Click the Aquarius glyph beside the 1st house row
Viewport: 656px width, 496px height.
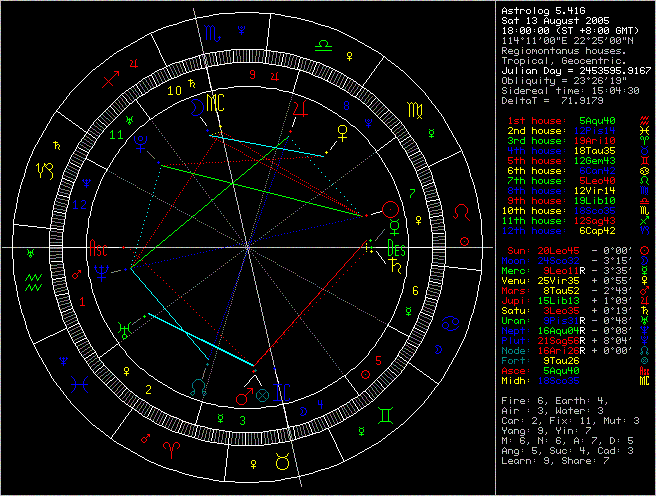tap(643, 120)
